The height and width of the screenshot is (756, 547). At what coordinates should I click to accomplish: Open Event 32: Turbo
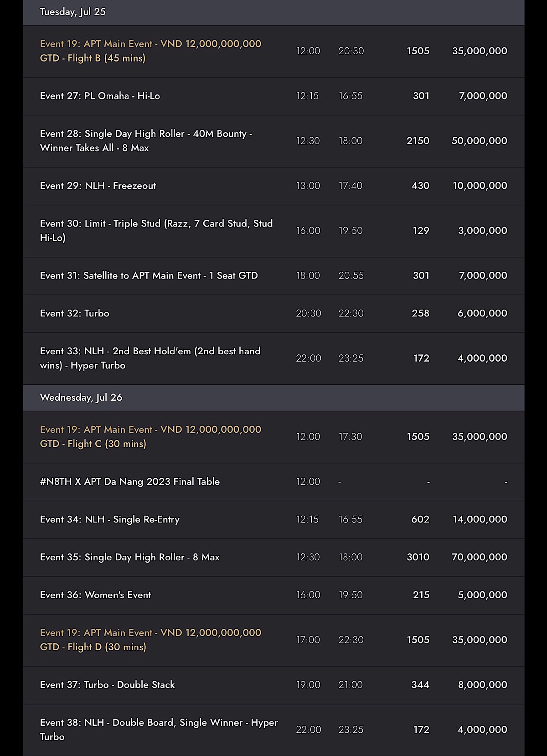[x=273, y=313]
